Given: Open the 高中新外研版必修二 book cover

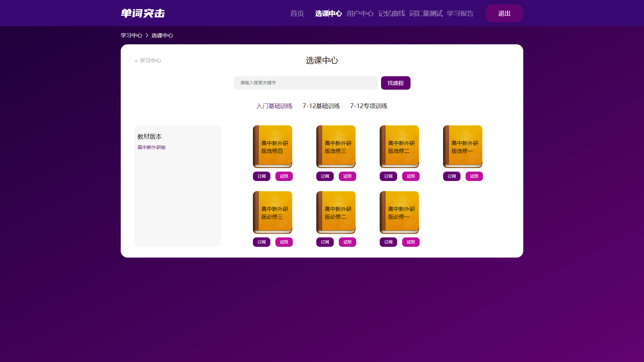Looking at the screenshot, I should pyautogui.click(x=336, y=212).
